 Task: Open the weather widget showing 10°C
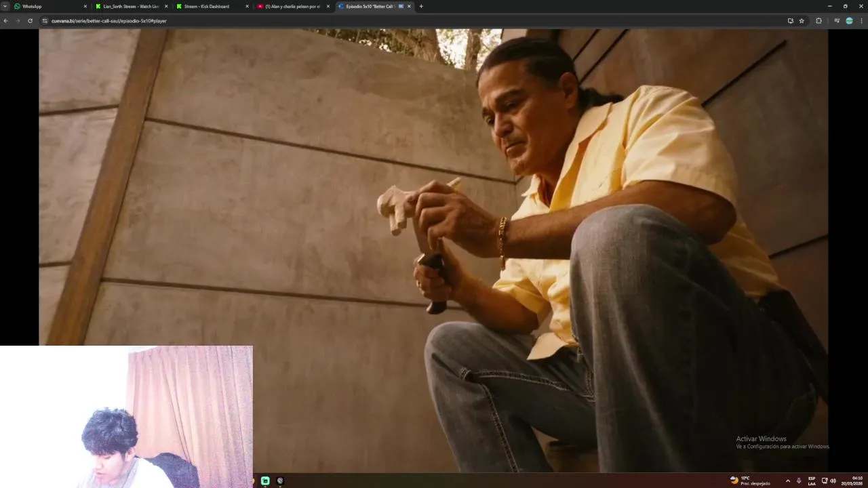(x=750, y=481)
